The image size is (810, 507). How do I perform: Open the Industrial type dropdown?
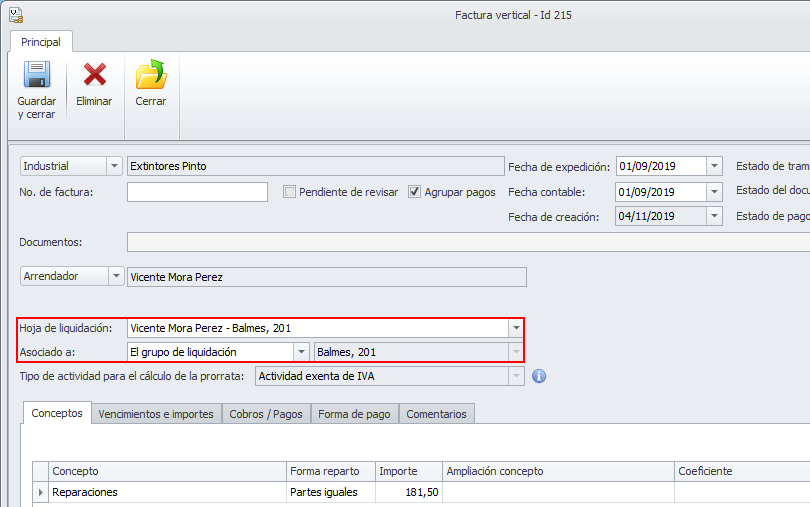(114, 166)
